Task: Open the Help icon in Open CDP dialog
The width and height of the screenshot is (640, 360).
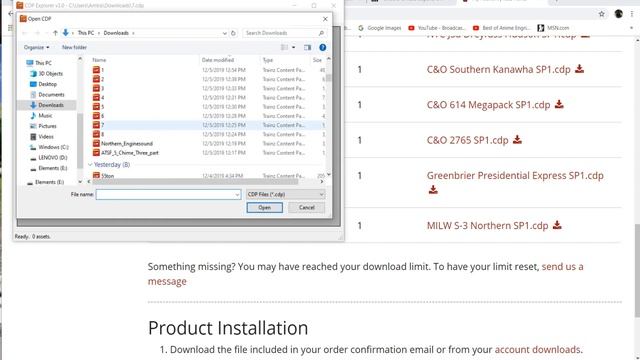Action: click(x=322, y=47)
